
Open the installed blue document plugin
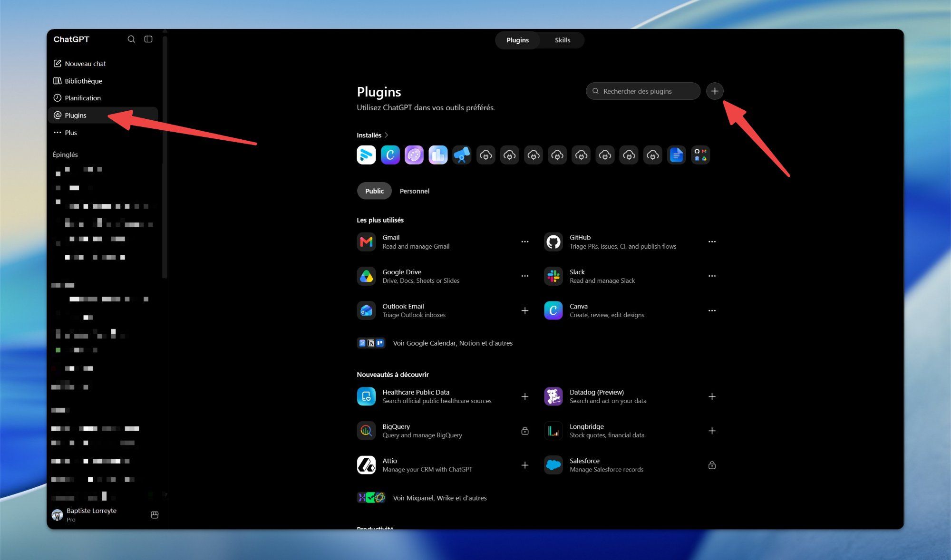[x=676, y=155]
